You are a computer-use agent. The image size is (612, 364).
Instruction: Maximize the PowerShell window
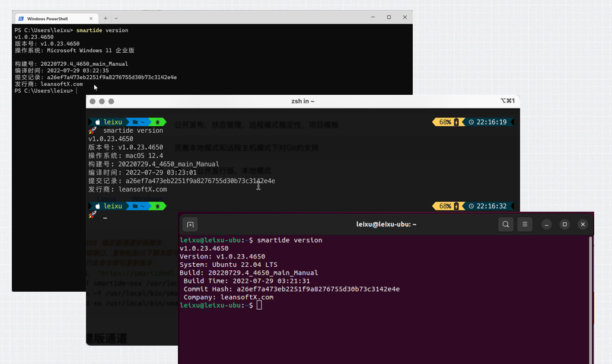(389, 17)
